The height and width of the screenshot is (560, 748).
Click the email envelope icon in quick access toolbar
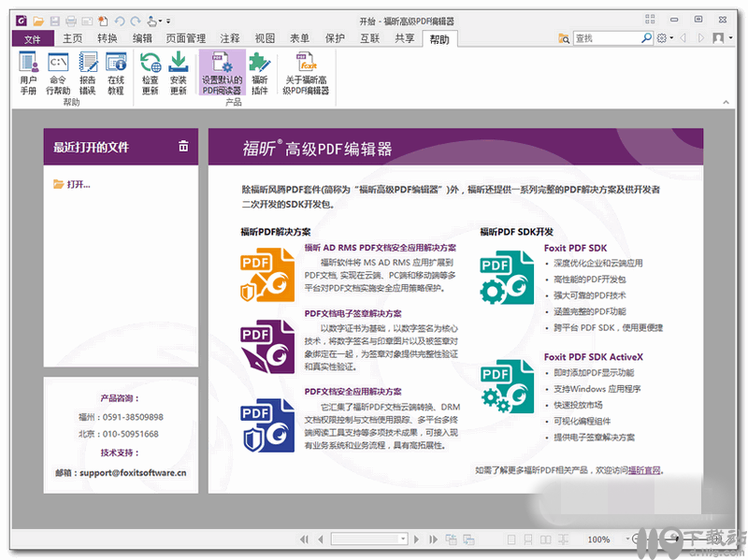pos(87,21)
